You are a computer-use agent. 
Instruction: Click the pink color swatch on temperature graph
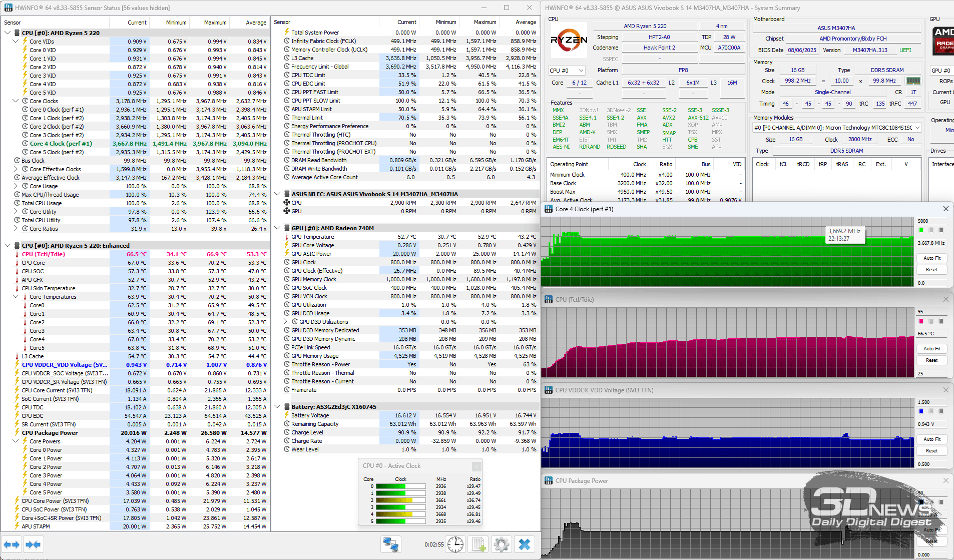pyautogui.click(x=921, y=321)
